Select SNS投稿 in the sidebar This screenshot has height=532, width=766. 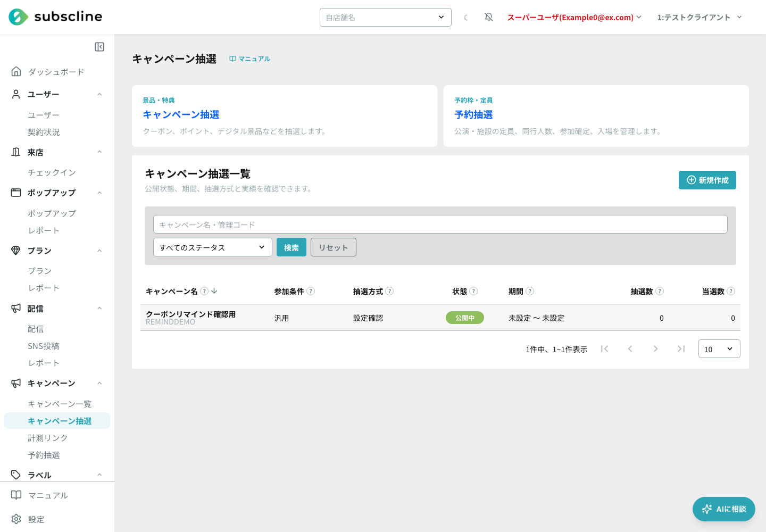[44, 346]
